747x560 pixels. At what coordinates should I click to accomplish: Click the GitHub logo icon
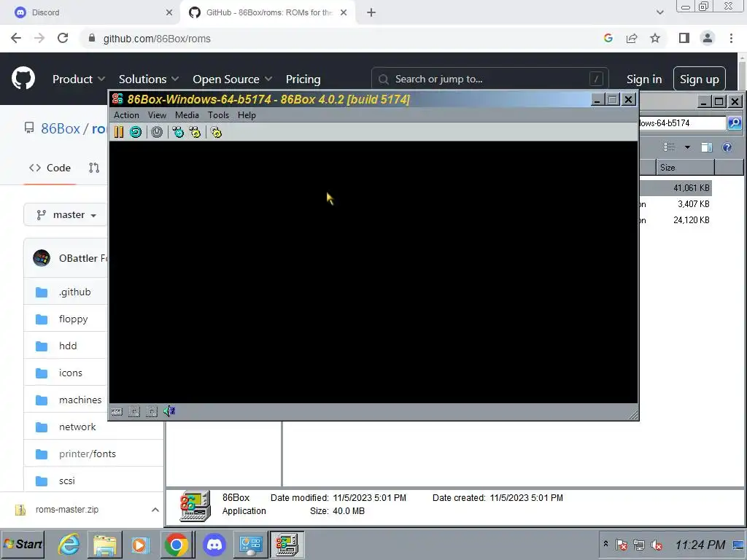tap(23, 79)
